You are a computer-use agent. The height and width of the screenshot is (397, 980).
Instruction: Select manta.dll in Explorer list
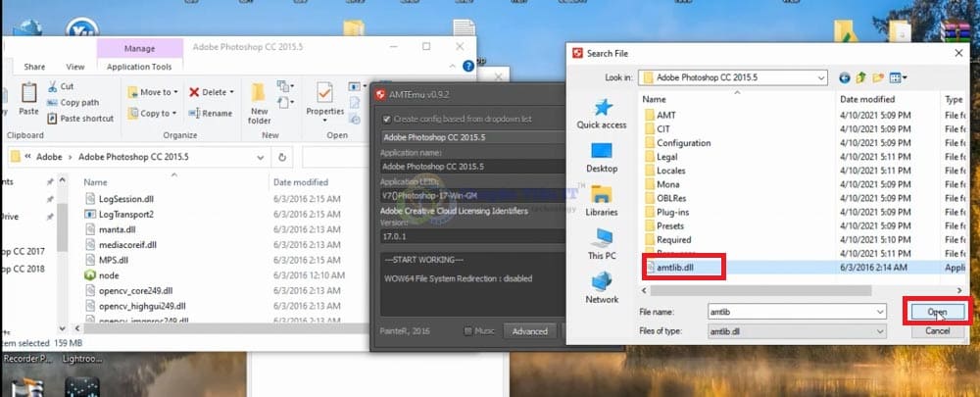click(110, 229)
